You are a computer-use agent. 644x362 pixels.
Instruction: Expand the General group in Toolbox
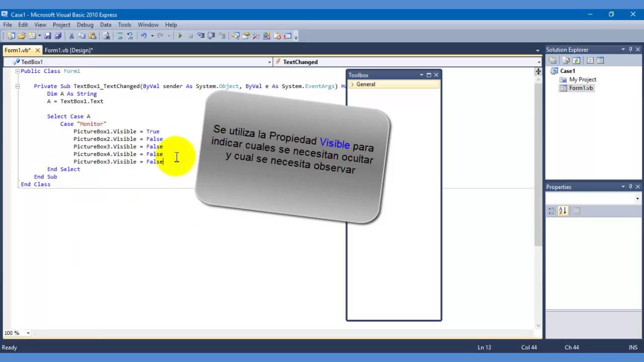[x=353, y=84]
